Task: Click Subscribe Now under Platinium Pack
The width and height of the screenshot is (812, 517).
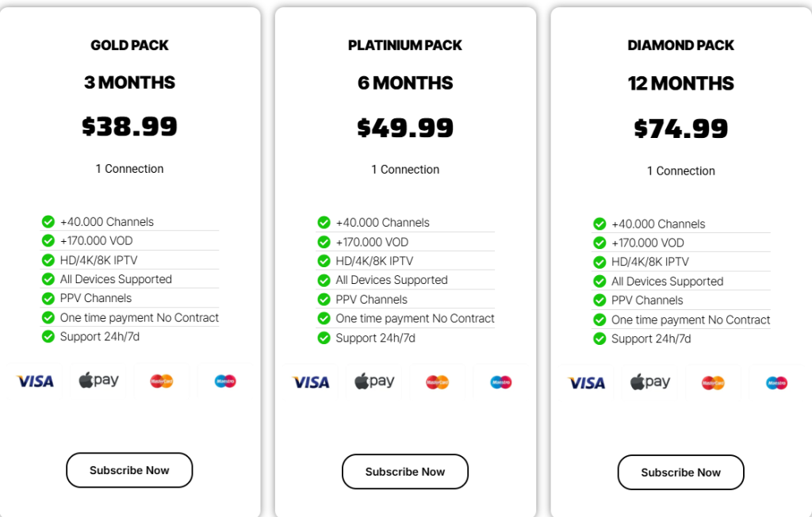Action: [x=404, y=471]
